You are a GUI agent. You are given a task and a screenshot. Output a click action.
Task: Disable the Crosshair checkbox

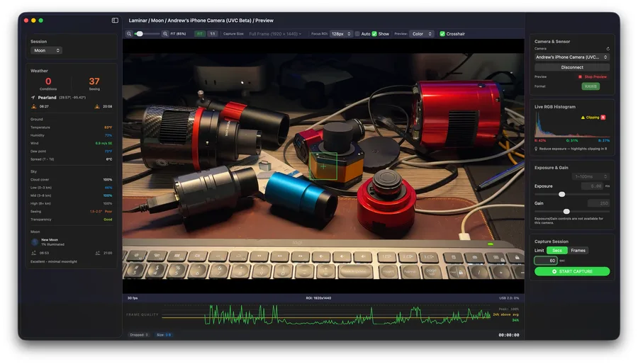(x=442, y=34)
